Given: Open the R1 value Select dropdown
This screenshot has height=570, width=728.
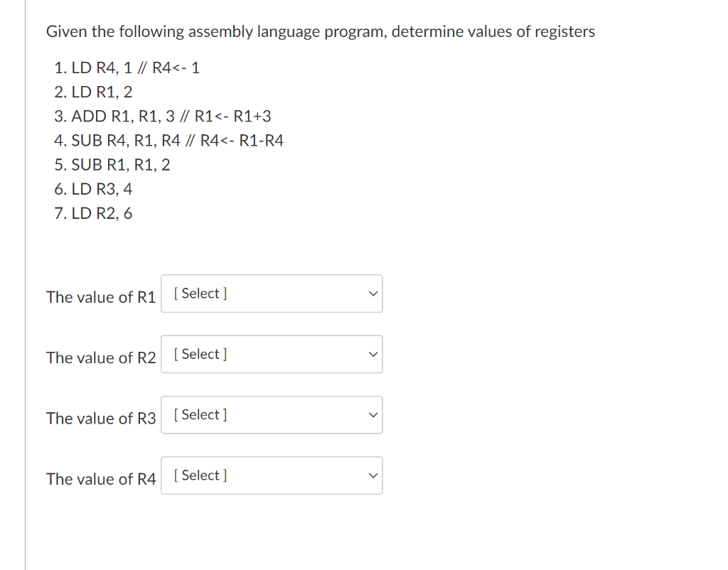Looking at the screenshot, I should 272,294.
